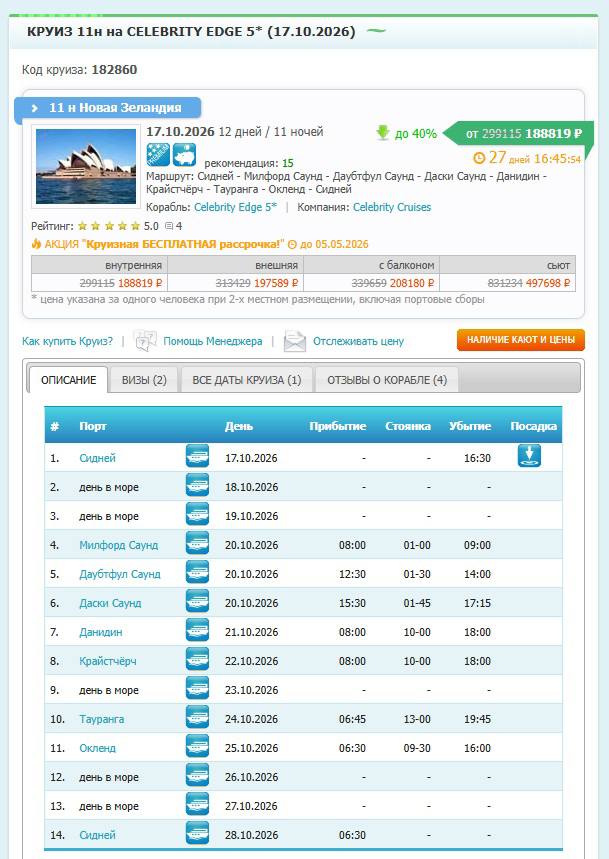Click the orange countdown clock icon
The width and height of the screenshot is (609, 859).
[479, 158]
